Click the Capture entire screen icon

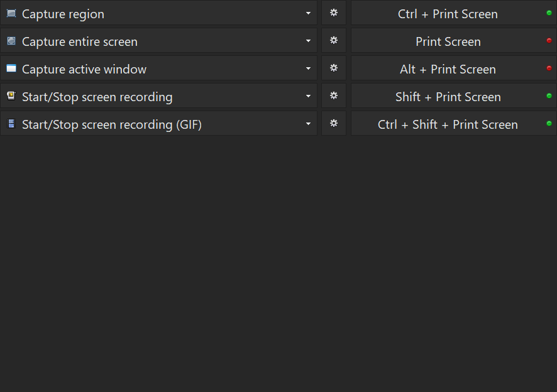point(11,41)
